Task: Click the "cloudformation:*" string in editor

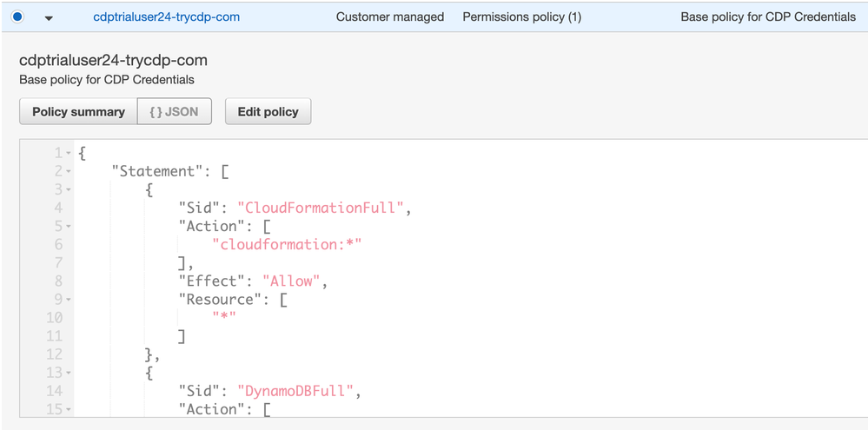Action: tap(286, 244)
